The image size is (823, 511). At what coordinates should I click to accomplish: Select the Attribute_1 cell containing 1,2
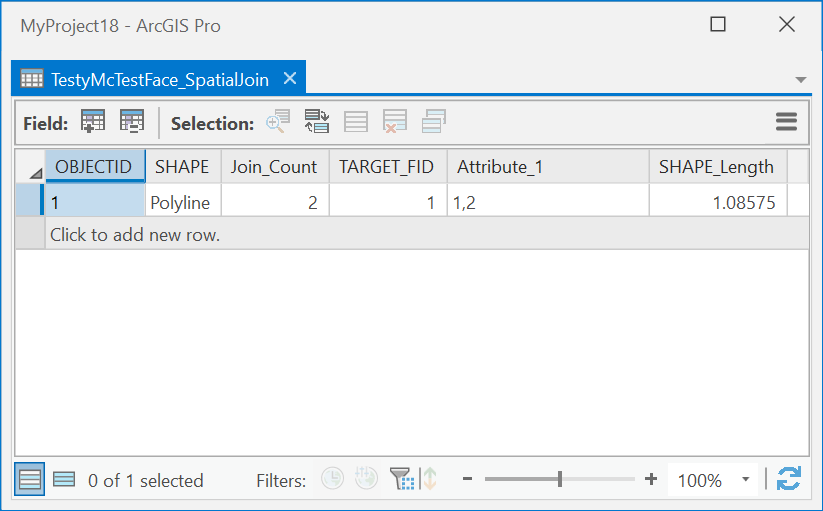point(547,202)
